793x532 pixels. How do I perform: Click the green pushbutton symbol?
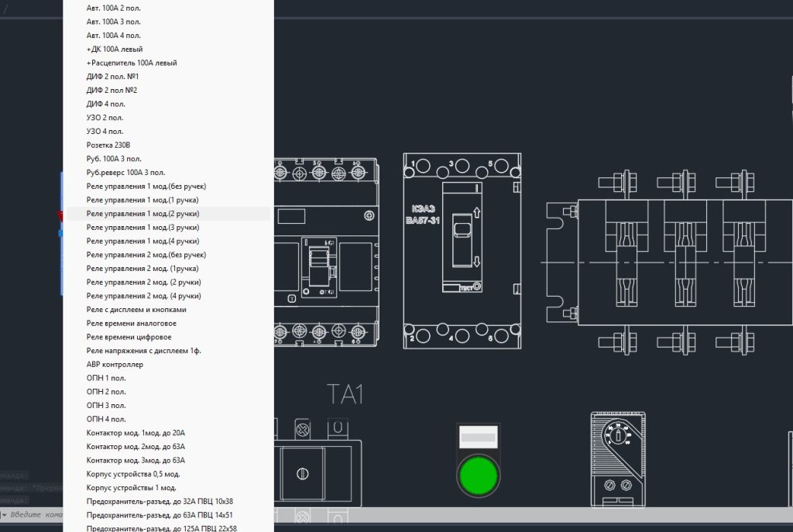[478, 475]
